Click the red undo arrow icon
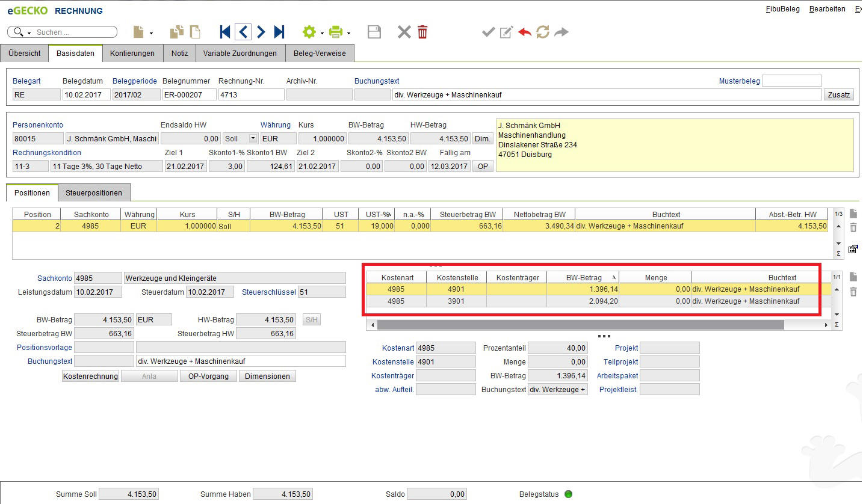The image size is (863, 504). coord(525,32)
